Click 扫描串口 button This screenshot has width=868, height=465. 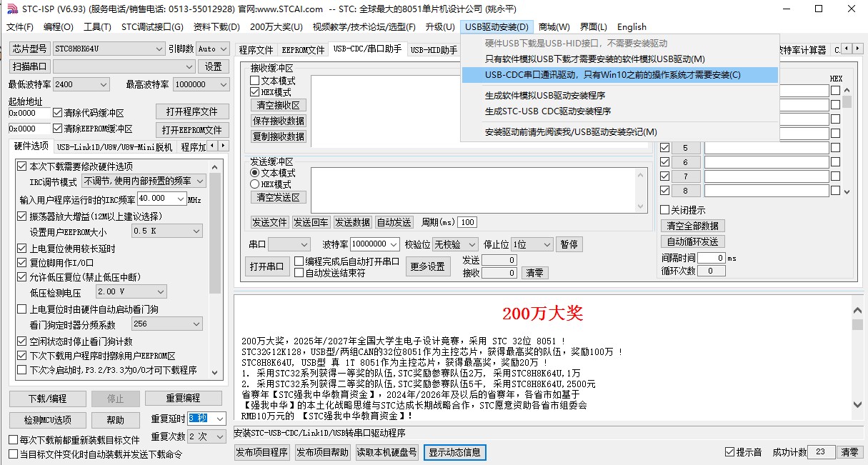tap(29, 66)
